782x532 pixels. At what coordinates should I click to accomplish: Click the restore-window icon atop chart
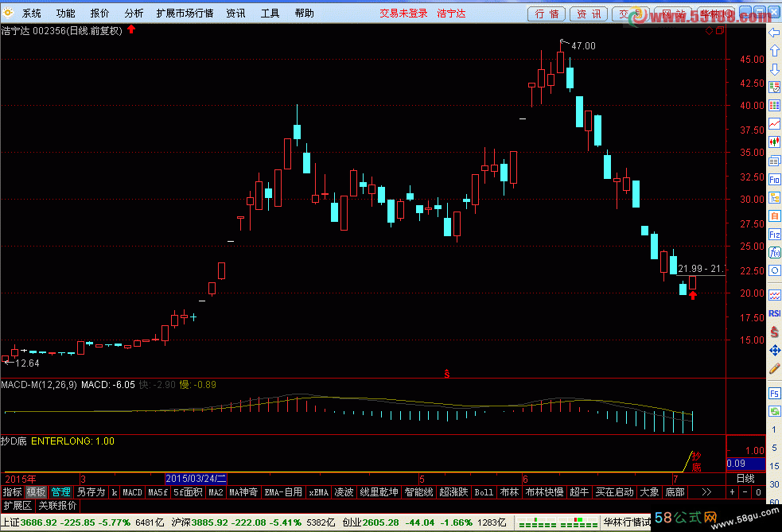720,31
